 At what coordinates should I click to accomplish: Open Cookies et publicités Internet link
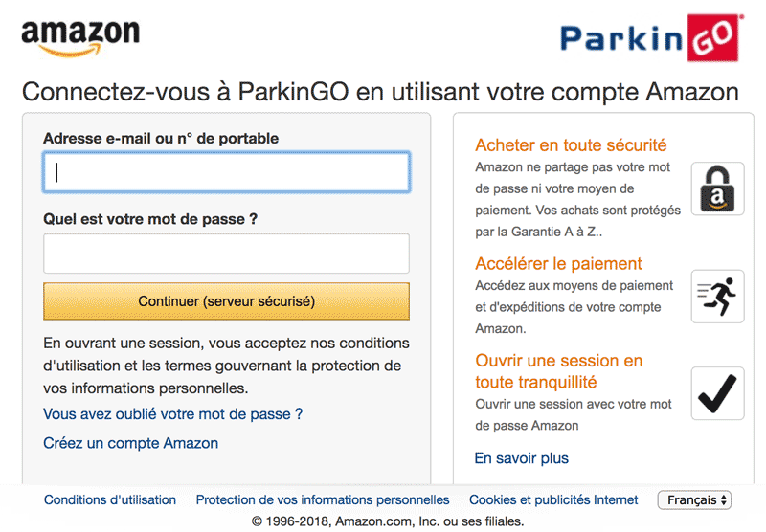pyautogui.click(x=553, y=499)
